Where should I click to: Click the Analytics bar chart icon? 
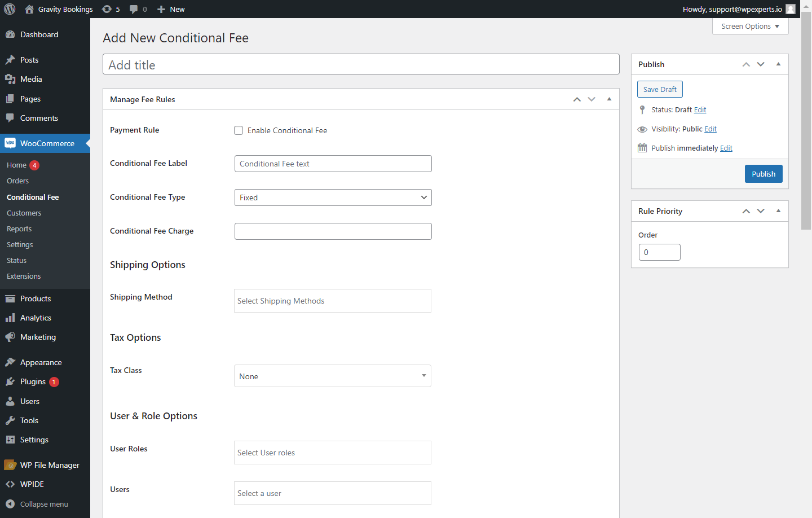10,318
